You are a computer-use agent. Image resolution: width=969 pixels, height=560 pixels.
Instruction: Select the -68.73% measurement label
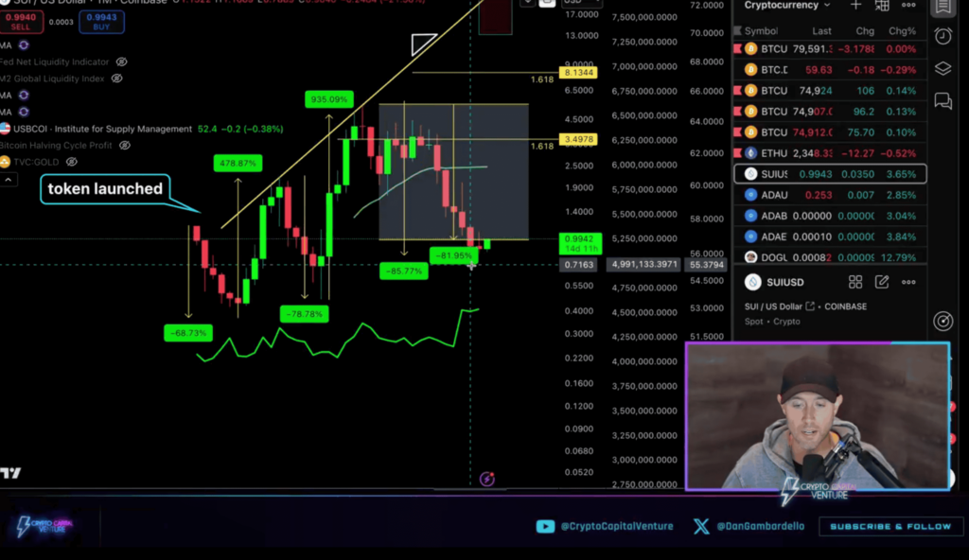pyautogui.click(x=188, y=333)
